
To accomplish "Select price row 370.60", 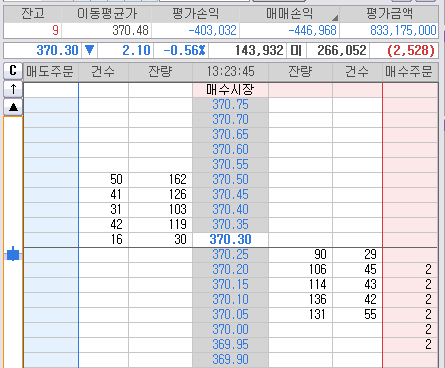I will pos(230,150).
